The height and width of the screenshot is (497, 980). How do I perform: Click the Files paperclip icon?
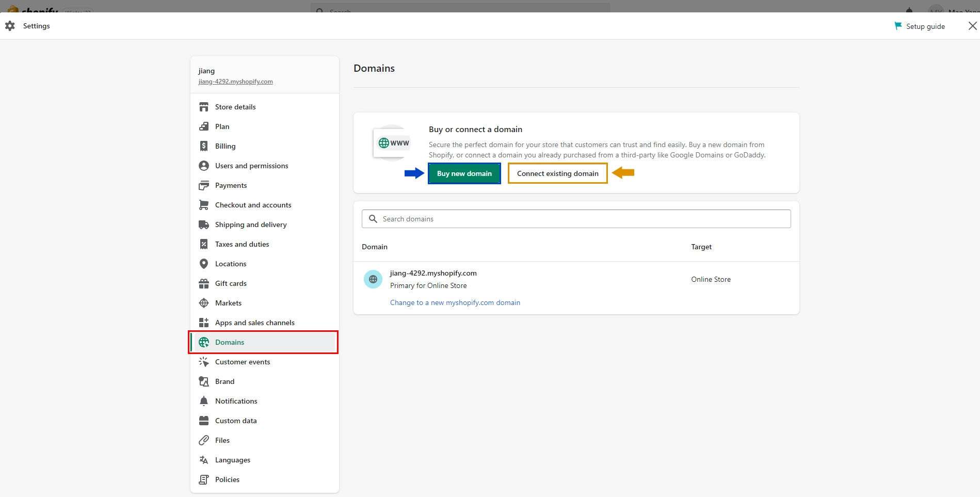(x=204, y=440)
